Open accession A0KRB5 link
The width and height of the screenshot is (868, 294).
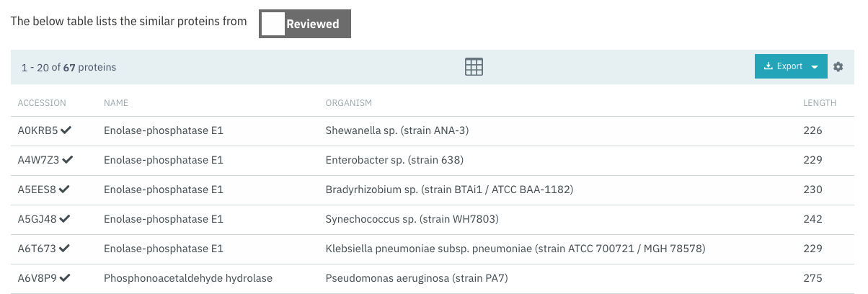click(38, 130)
